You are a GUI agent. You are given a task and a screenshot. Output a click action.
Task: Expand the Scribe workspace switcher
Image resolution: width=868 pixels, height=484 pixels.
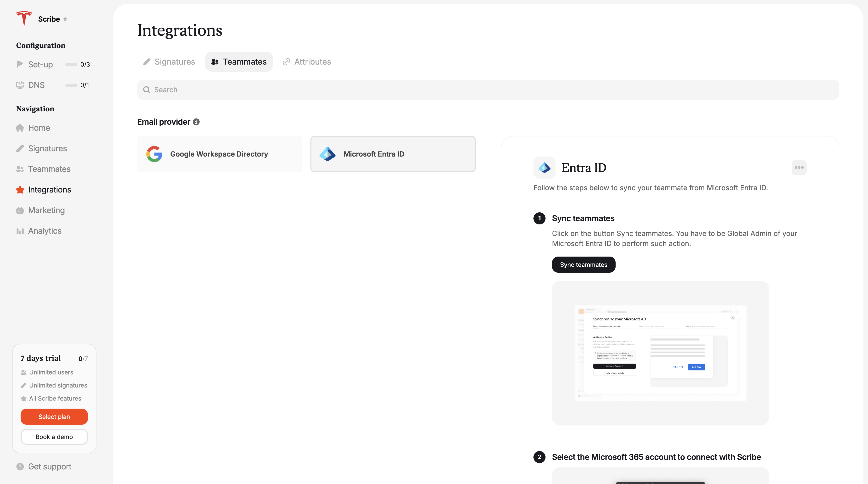point(65,19)
